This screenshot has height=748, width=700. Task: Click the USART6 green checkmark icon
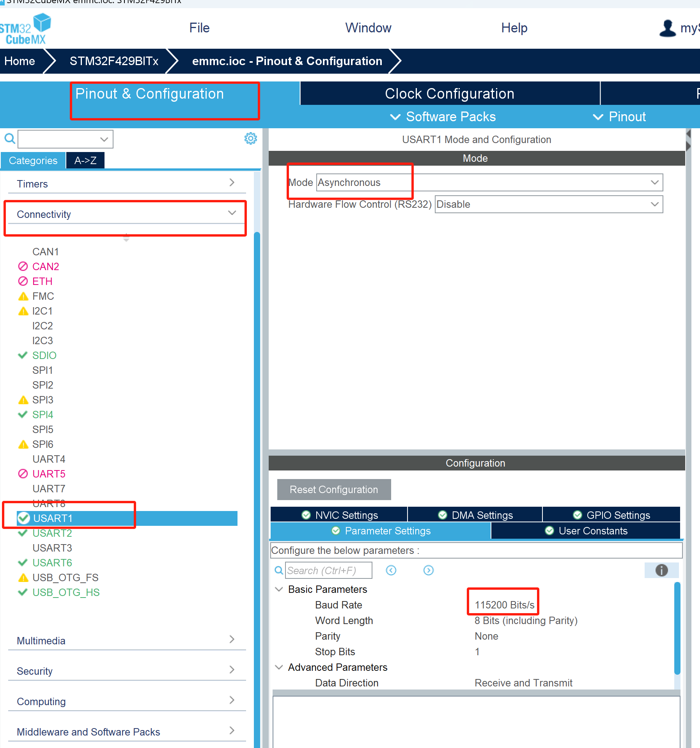click(x=23, y=562)
